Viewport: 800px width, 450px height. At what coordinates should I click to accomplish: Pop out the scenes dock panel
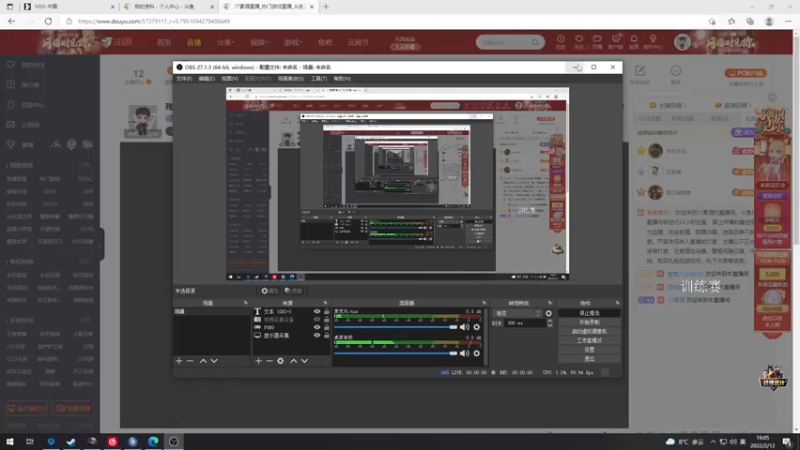click(x=245, y=303)
